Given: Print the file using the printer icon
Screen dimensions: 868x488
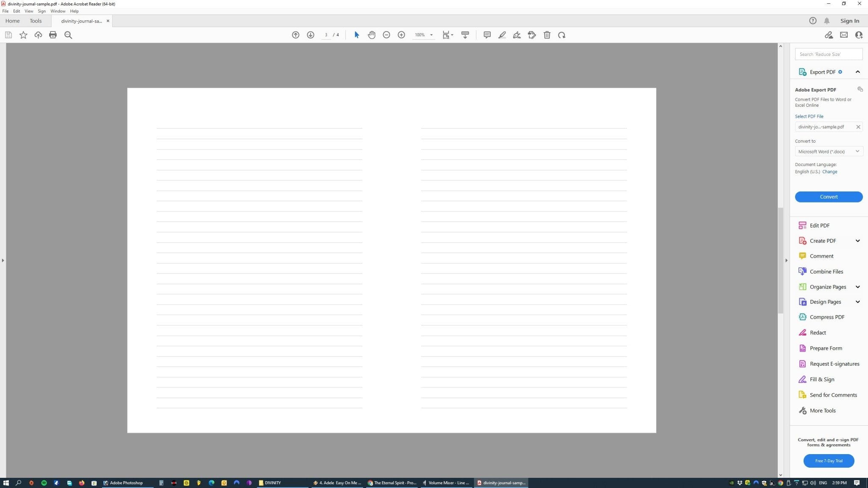Looking at the screenshot, I should (x=53, y=35).
